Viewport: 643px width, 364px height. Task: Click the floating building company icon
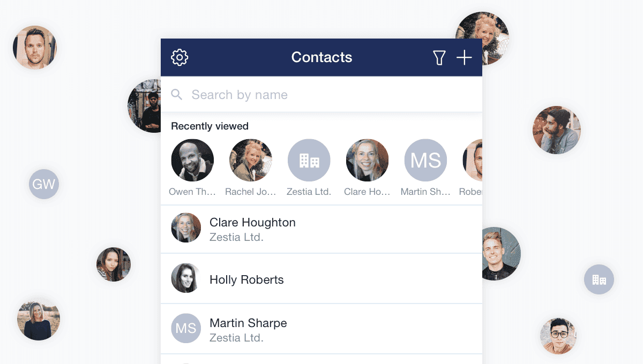[x=599, y=279]
